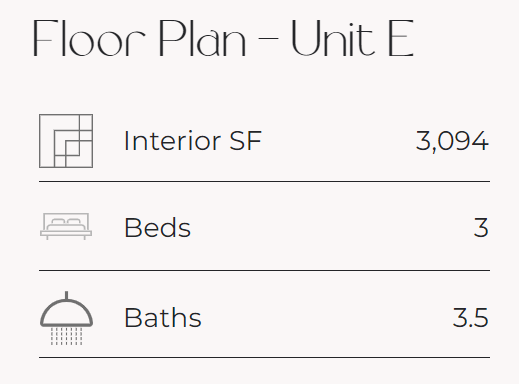Select the "Beds" label text
The image size is (519, 384).
point(157,228)
